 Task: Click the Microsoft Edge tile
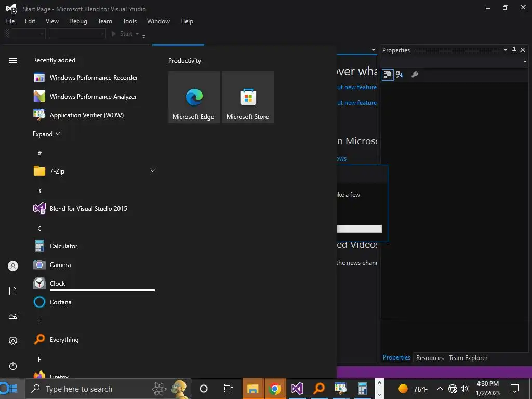pyautogui.click(x=194, y=97)
